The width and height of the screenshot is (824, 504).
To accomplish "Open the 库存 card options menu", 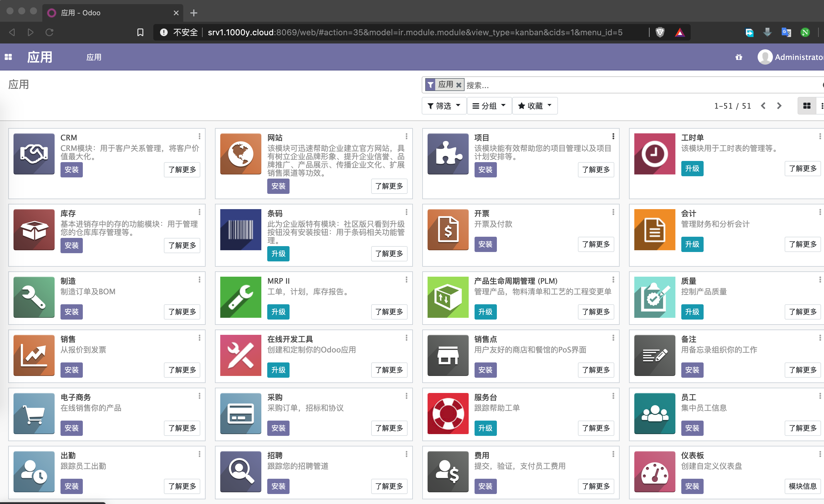I will click(x=199, y=212).
